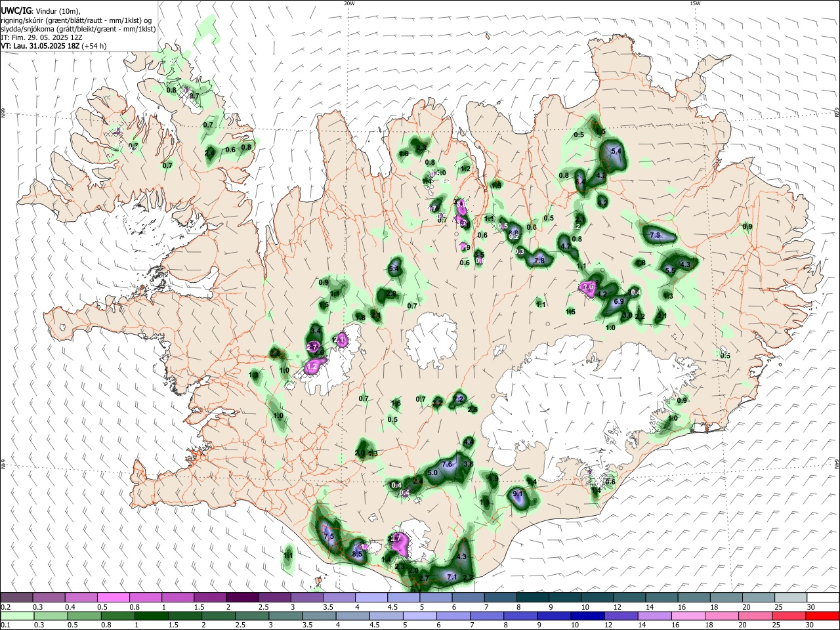Select the 6.9 precipitation value on the map
This screenshot has width=840, height=630.
click(x=618, y=302)
